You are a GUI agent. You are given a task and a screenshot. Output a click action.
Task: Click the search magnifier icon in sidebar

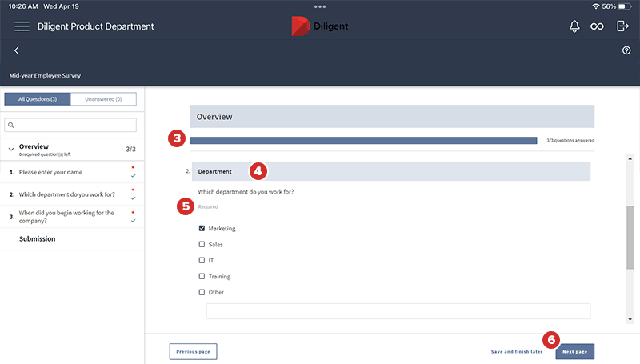pyautogui.click(x=11, y=126)
